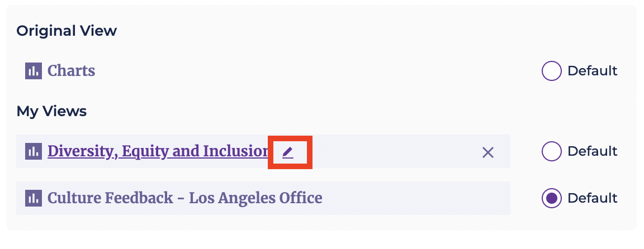The height and width of the screenshot is (249, 644).
Task: Click empty space between pencil and X icons
Action: coord(394,152)
